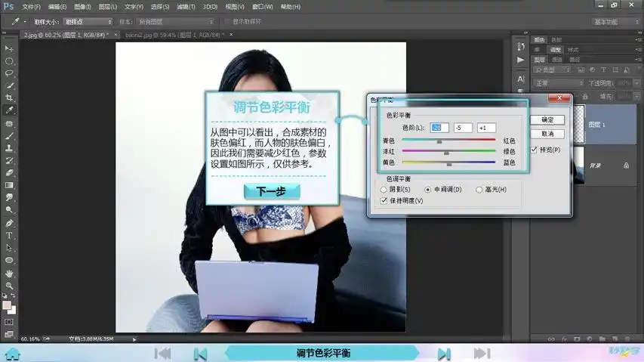Screen dimensions: 644x362
Task: Open the 图像(I) menu
Action: click(82, 7)
